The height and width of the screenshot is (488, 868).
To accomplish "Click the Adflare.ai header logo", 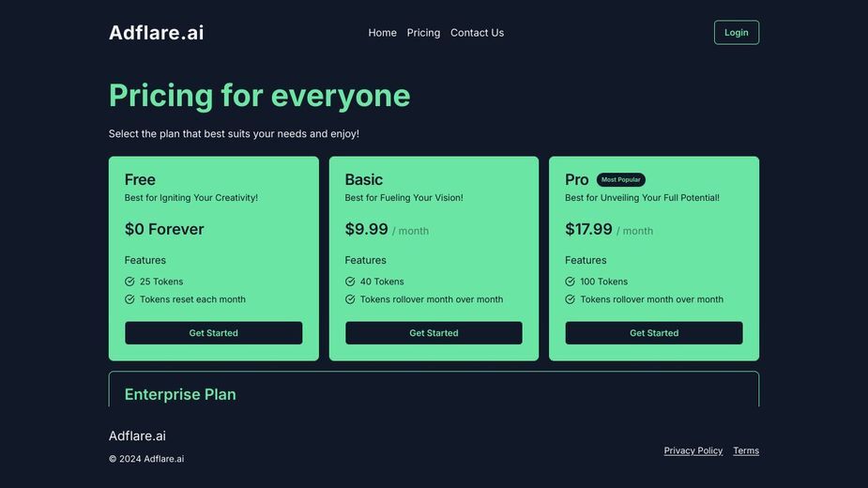I will click(156, 33).
